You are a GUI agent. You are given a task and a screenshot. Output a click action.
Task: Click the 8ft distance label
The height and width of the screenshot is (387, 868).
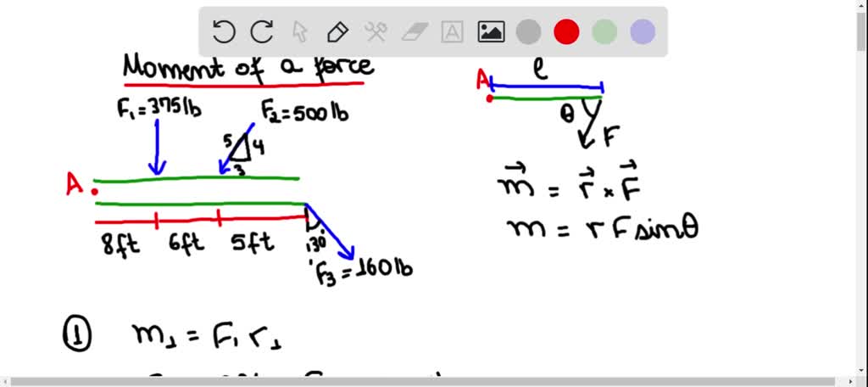click(121, 244)
